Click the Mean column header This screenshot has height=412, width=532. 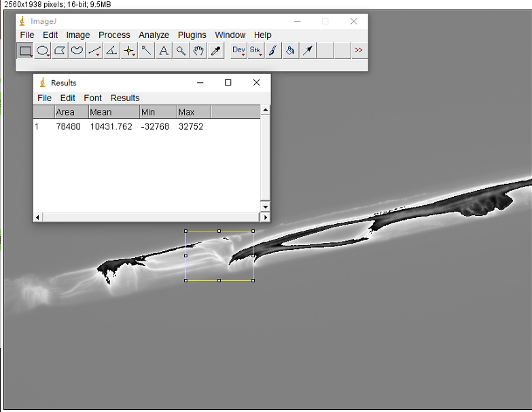pyautogui.click(x=113, y=112)
